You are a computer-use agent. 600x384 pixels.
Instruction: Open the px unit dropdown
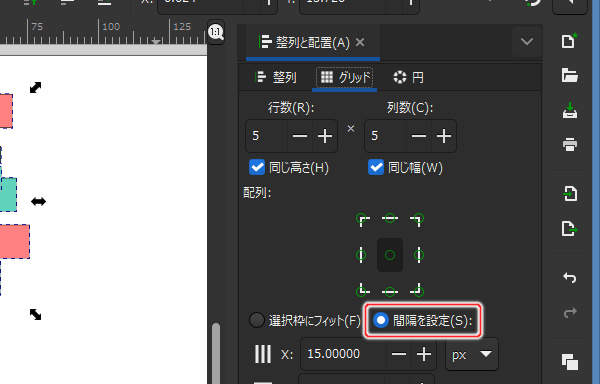click(x=472, y=354)
